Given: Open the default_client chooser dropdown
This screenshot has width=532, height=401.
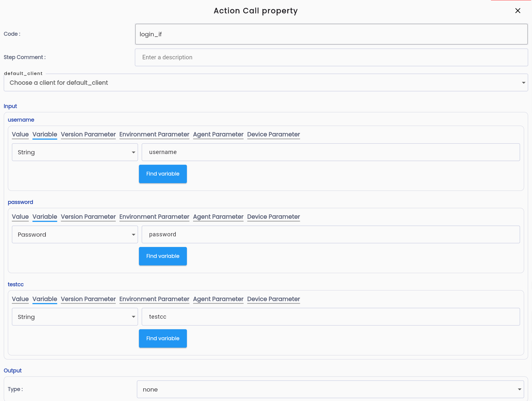Looking at the screenshot, I should click(266, 83).
